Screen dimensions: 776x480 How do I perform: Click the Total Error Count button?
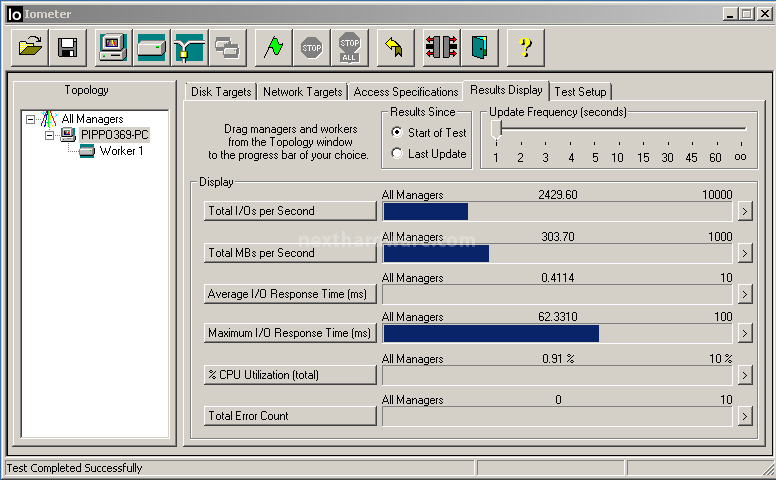[290, 416]
